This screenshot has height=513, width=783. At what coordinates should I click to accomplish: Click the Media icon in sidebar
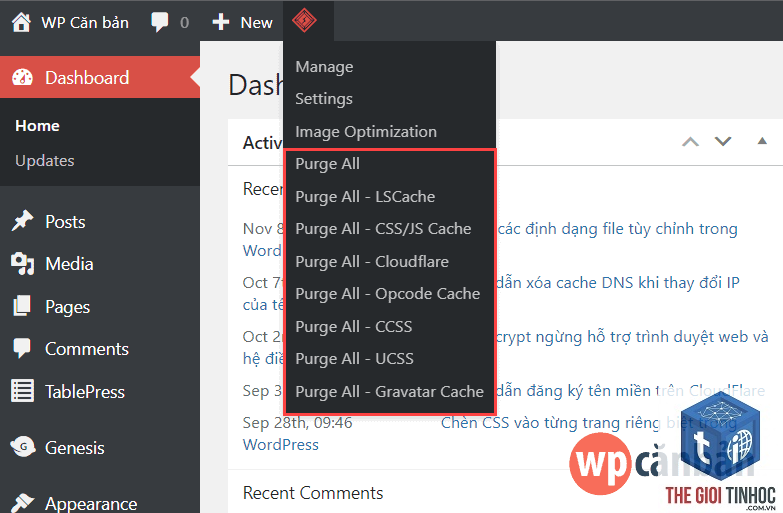[22, 264]
